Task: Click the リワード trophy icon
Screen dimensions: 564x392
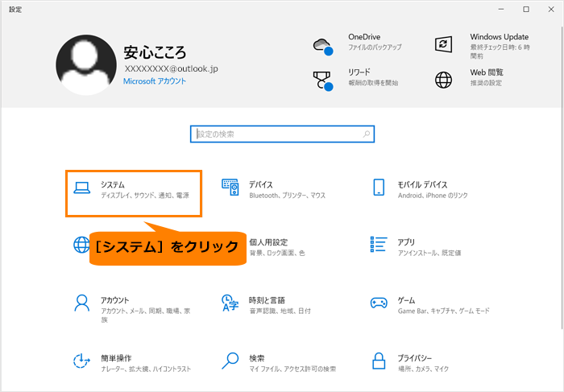Action: (323, 80)
